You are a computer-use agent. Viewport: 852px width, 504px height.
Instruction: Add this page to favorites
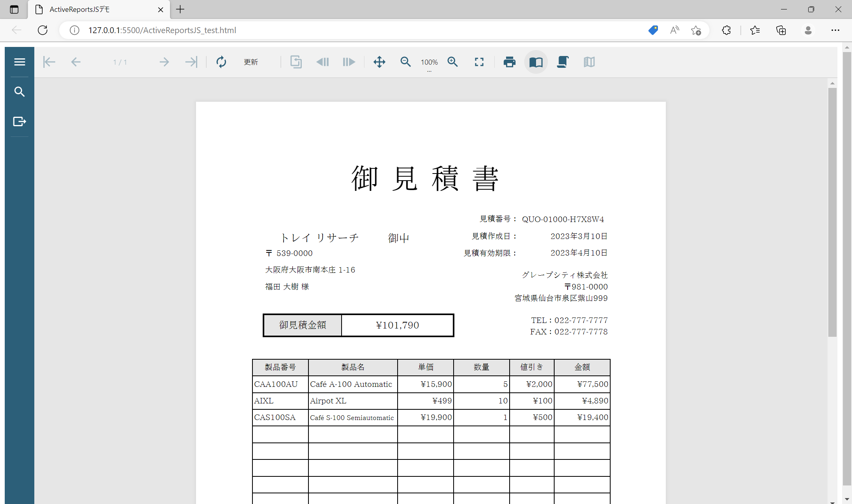(696, 30)
